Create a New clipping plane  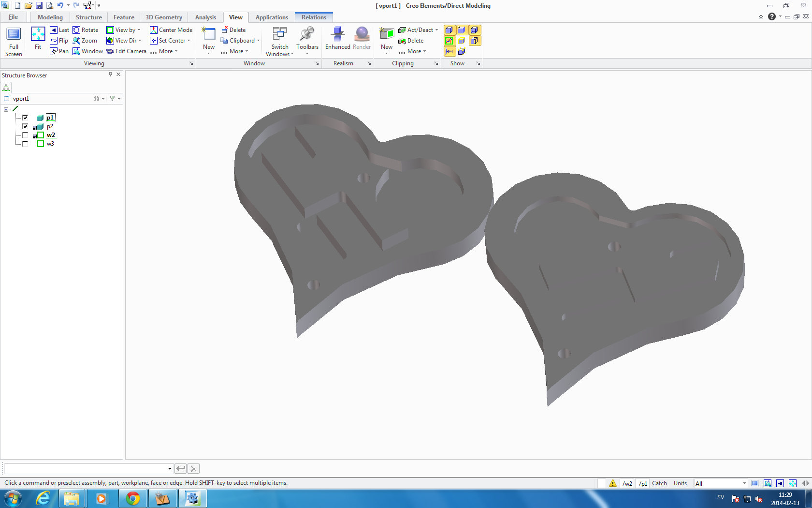tap(387, 39)
